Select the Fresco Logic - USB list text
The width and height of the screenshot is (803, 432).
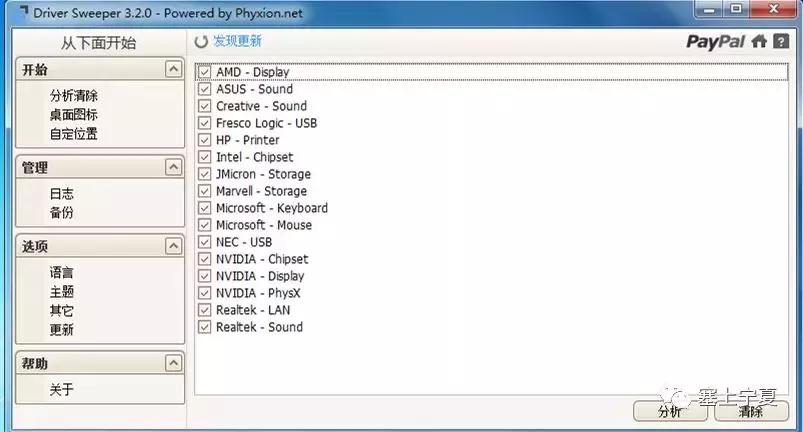click(266, 123)
